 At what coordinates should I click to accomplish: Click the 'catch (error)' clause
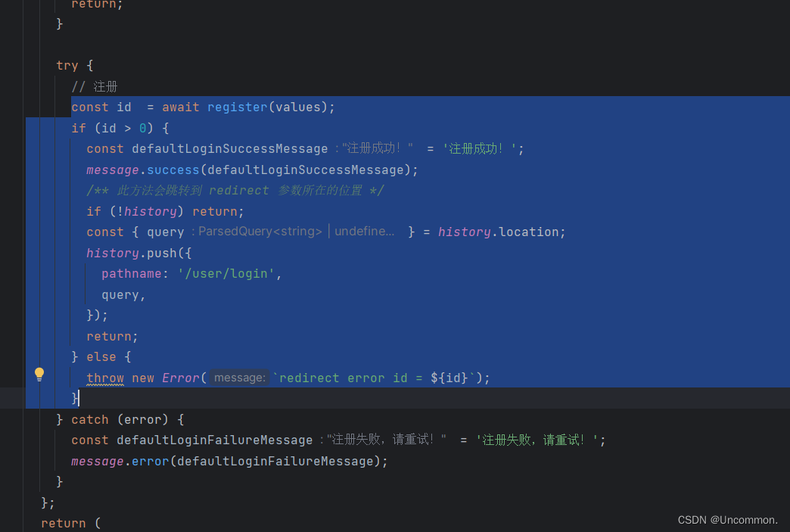coord(120,420)
